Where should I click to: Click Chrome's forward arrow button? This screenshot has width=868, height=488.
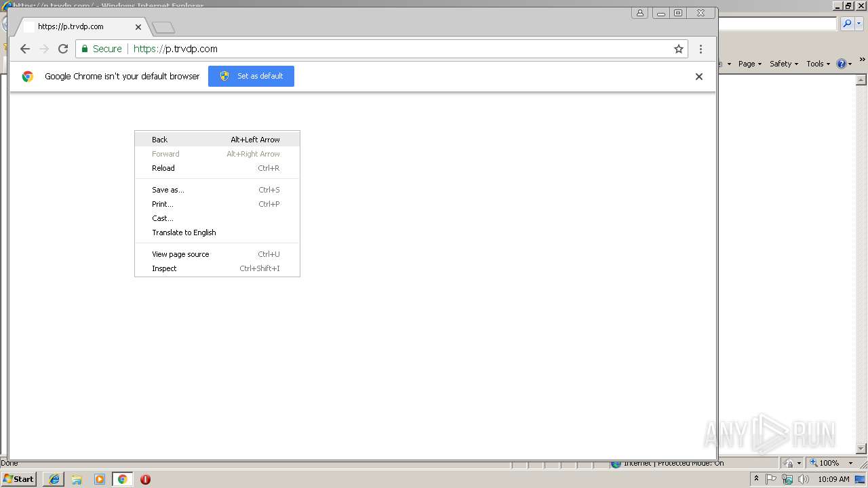coord(44,49)
